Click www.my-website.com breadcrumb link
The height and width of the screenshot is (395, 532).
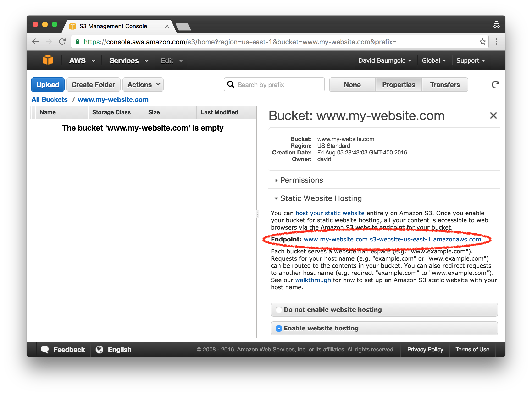113,100
